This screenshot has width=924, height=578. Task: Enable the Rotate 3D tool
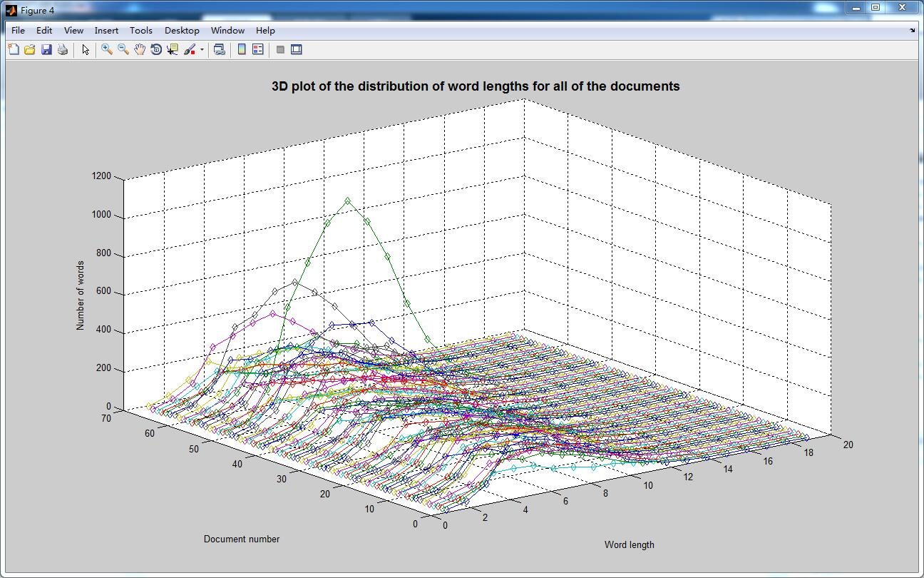(156, 49)
